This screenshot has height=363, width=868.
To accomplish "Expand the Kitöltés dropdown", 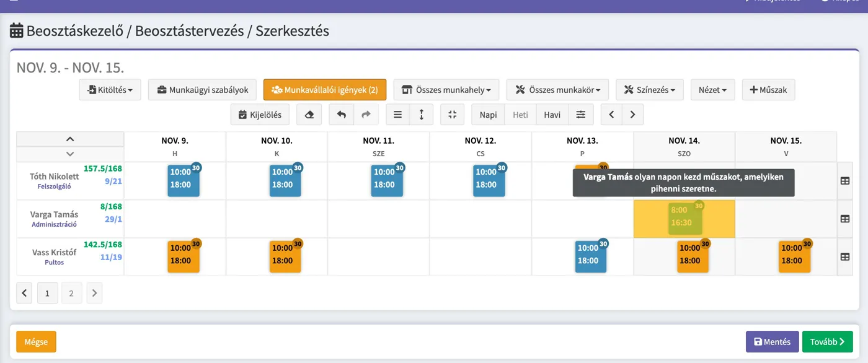I will pyautogui.click(x=110, y=90).
